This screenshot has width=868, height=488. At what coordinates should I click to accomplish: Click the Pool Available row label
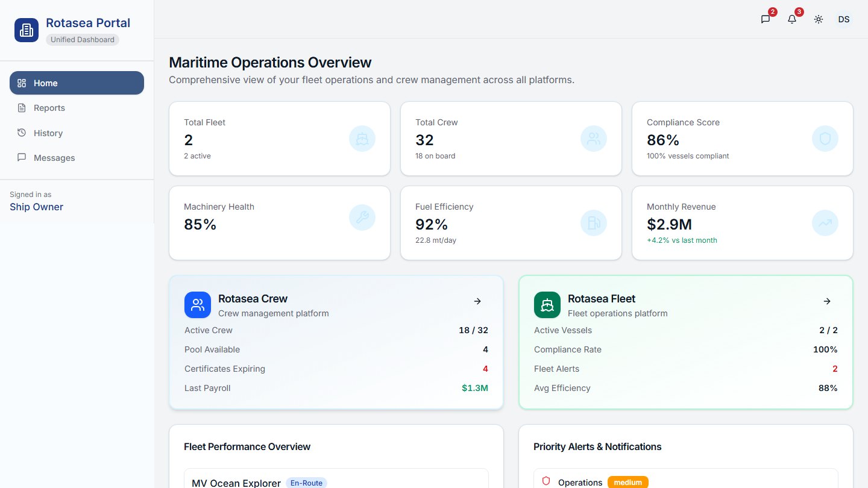click(212, 349)
